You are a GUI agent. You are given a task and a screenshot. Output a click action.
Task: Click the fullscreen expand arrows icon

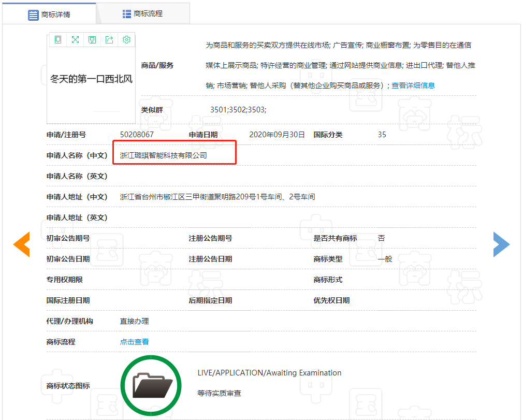(75, 40)
